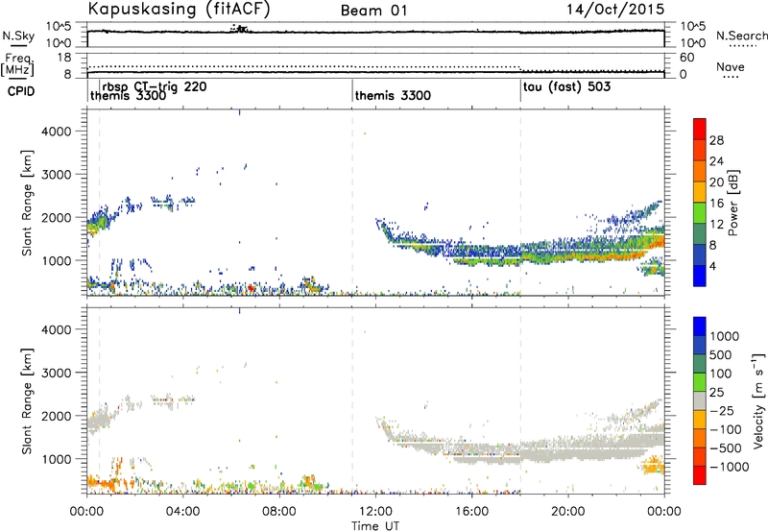
Task: Click the non-overlapped 'themis 3300' CPID label
Action: point(393,95)
